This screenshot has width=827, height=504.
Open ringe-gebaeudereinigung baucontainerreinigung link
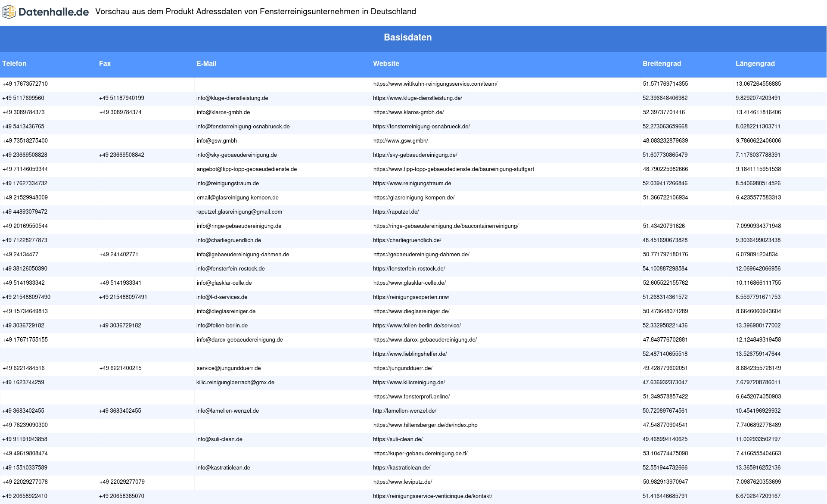coord(446,226)
